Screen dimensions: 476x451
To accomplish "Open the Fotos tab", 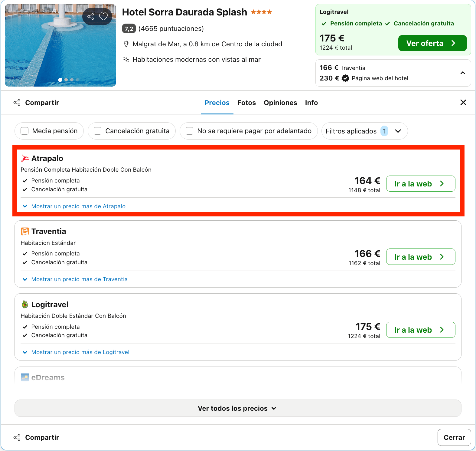I will point(246,103).
